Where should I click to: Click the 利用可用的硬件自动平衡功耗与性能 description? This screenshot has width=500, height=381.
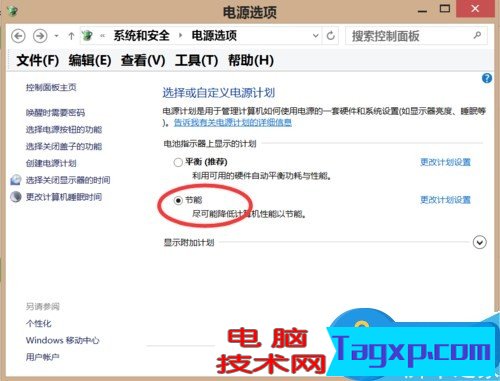coord(262,176)
